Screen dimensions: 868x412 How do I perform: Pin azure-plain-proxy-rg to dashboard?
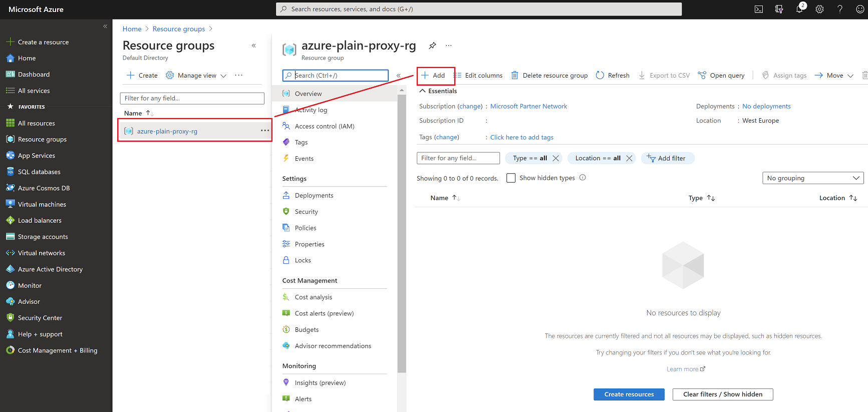(432, 46)
